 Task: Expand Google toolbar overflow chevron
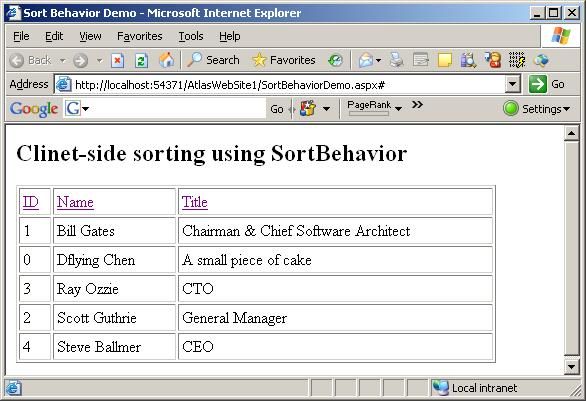(417, 105)
